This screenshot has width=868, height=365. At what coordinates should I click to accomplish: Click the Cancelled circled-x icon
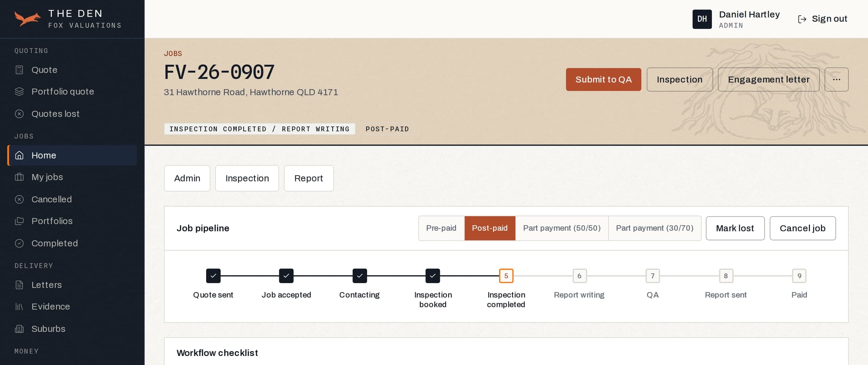(x=19, y=199)
